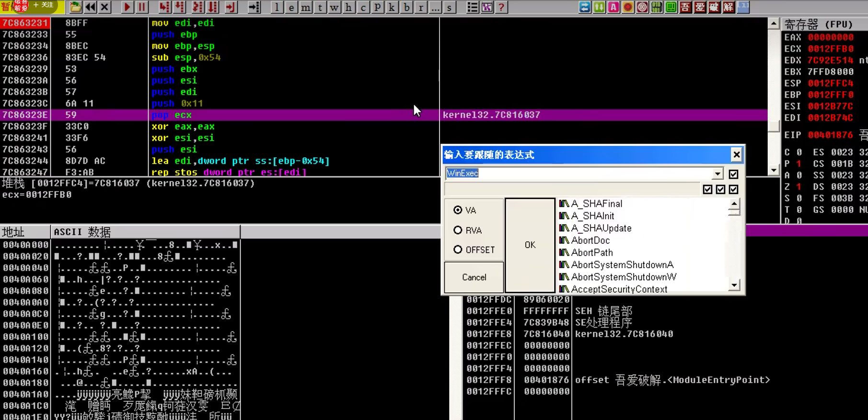
Task: Open handles window with 'h' button
Action: pyautogui.click(x=348, y=7)
